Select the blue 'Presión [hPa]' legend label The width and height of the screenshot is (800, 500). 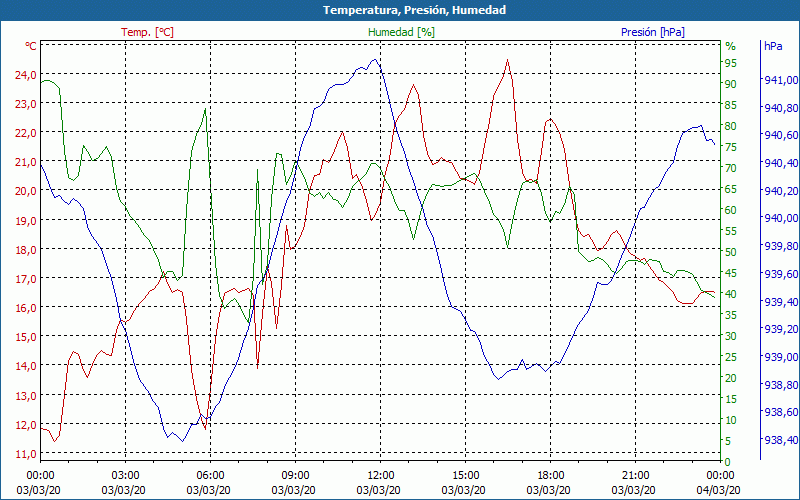tap(653, 32)
